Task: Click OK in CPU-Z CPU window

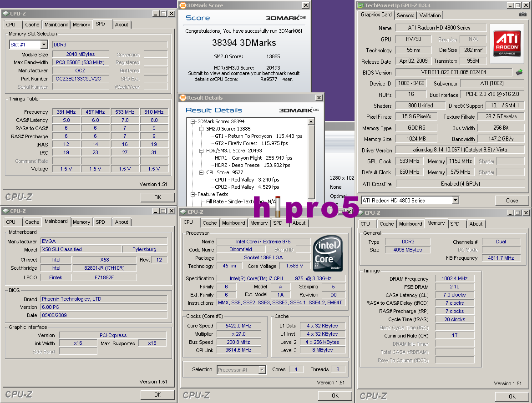Action: tap(335, 396)
